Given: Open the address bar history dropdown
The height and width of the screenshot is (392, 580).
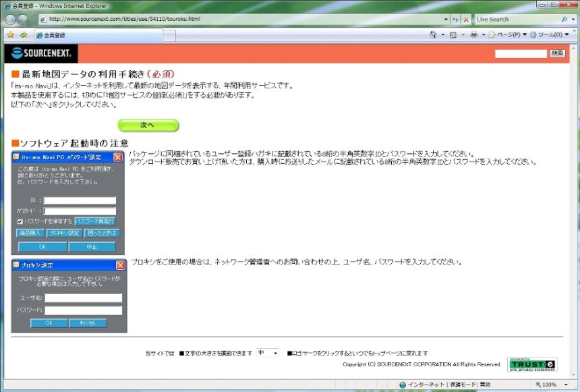Looking at the screenshot, I should tap(446, 20).
